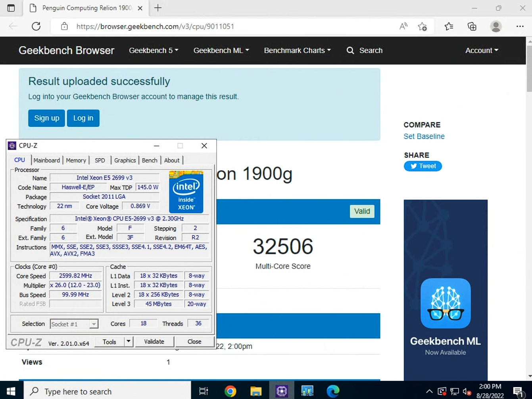Click the Core Speed 2599.82 MHz value
The width and height of the screenshot is (532, 399).
[75, 276]
